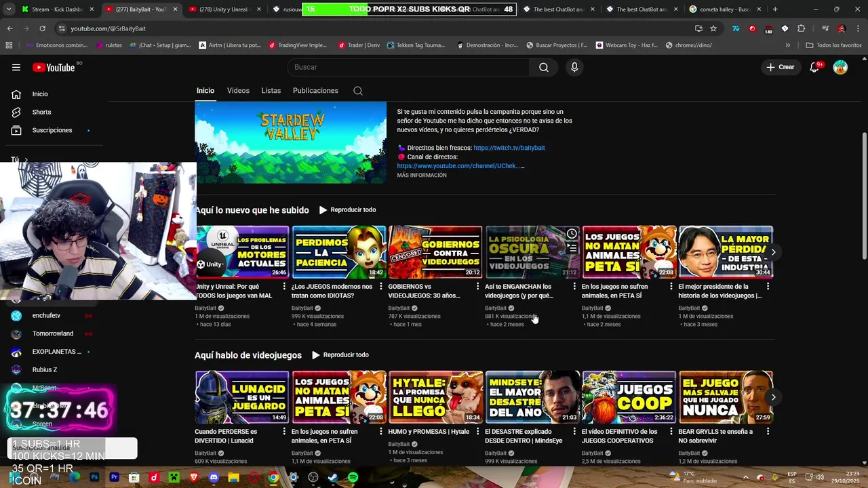Show hidden bookmarks with the double chevron
Screen dimensions: 868x488
coord(787,45)
